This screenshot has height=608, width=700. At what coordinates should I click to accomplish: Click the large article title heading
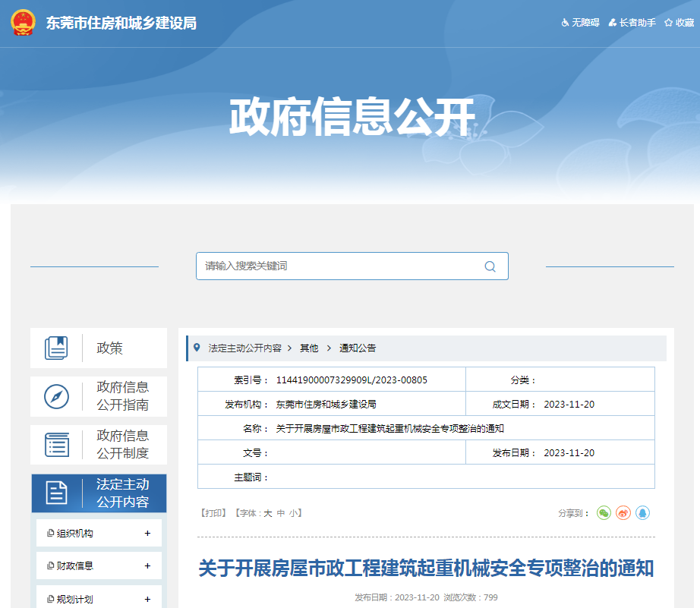(x=426, y=569)
